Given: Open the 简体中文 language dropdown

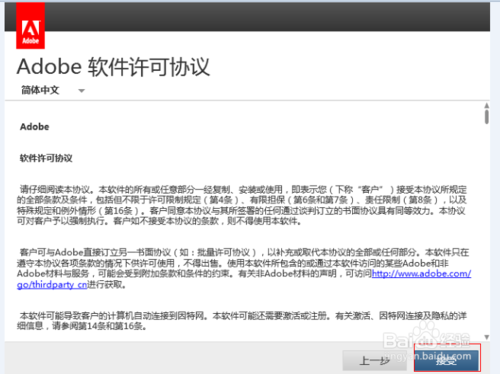Looking at the screenshot, I should [53, 90].
